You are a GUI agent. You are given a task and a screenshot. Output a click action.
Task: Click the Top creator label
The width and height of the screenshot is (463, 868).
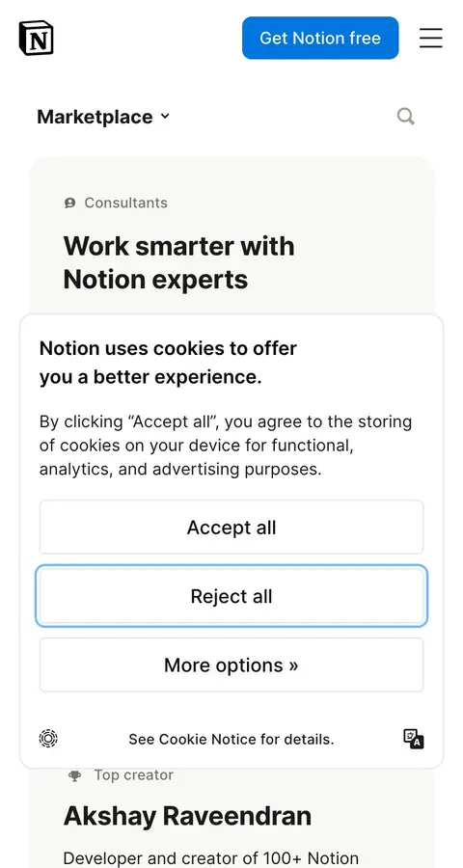point(133,775)
